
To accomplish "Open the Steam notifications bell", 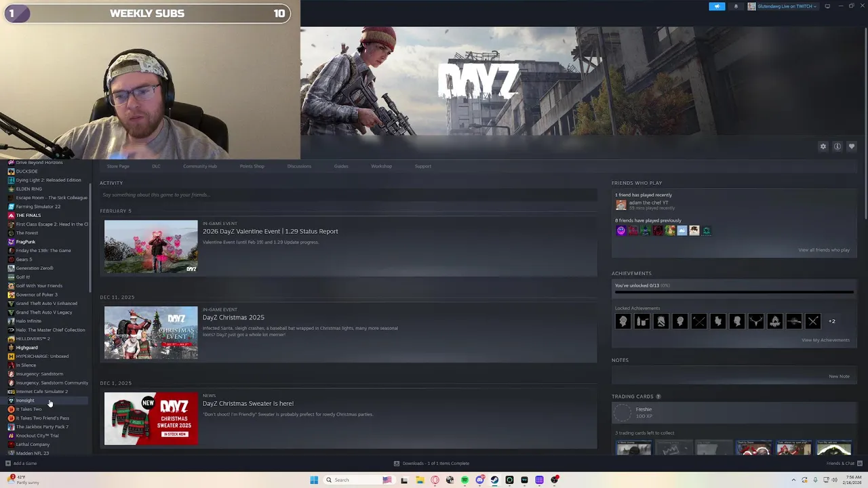I will (x=736, y=6).
